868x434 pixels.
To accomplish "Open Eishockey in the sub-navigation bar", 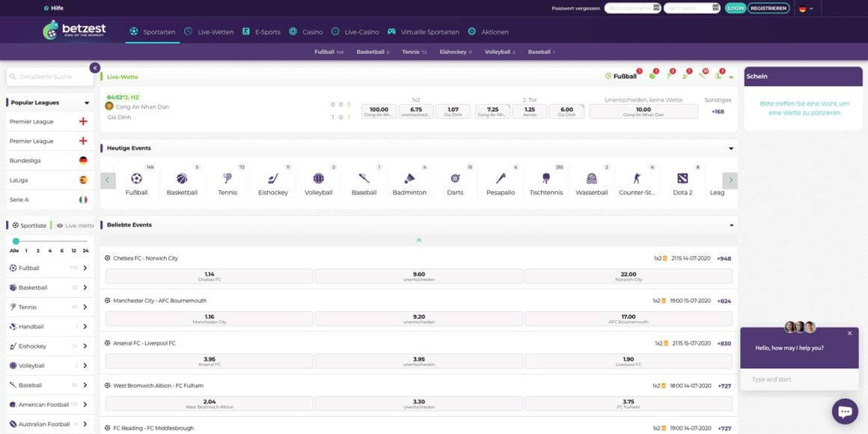I will (x=456, y=52).
